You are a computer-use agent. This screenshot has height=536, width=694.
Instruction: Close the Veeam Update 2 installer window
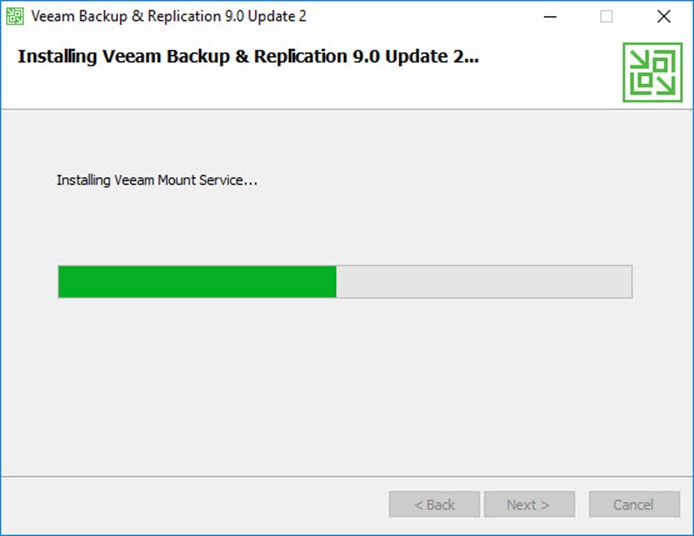(x=663, y=17)
